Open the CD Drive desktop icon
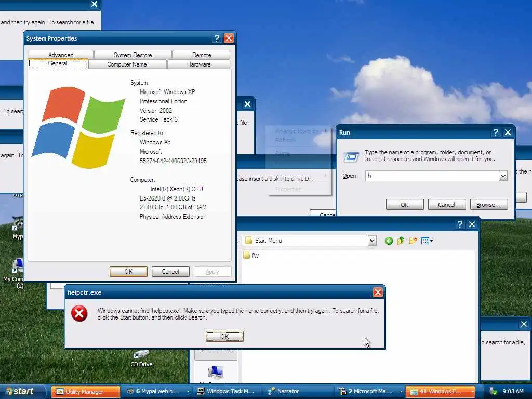The image size is (532, 399). coord(141,358)
